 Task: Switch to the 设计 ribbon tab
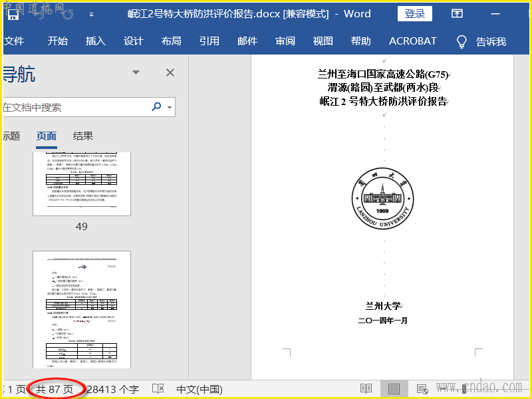pos(134,41)
